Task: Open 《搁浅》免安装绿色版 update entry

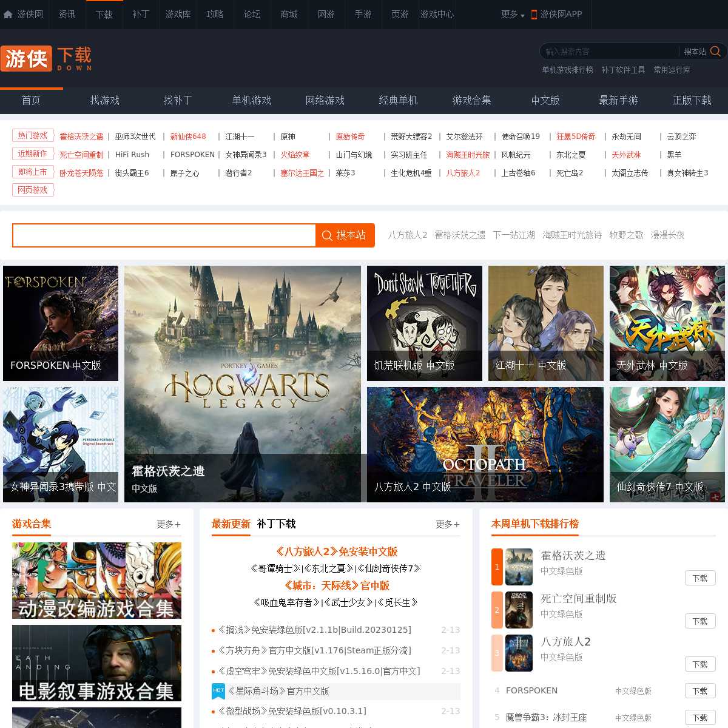Action: (x=314, y=630)
